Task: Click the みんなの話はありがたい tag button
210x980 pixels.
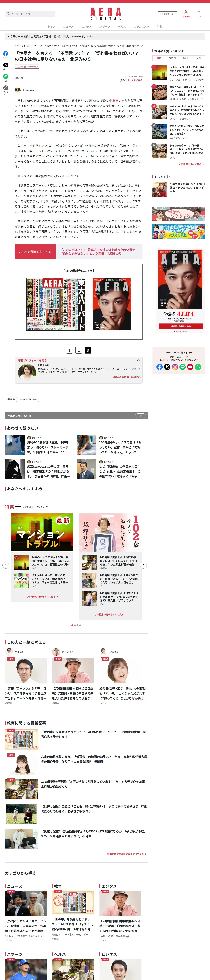Action: [x=27, y=67]
